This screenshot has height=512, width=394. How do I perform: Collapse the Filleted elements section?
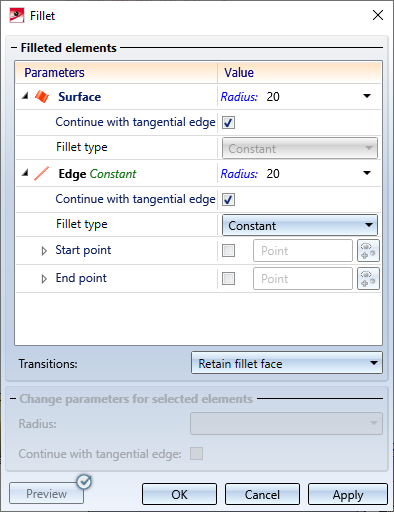[14, 48]
